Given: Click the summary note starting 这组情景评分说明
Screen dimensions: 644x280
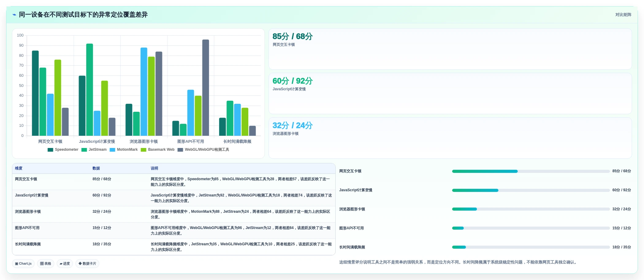Looking at the screenshot, I should [459, 262].
